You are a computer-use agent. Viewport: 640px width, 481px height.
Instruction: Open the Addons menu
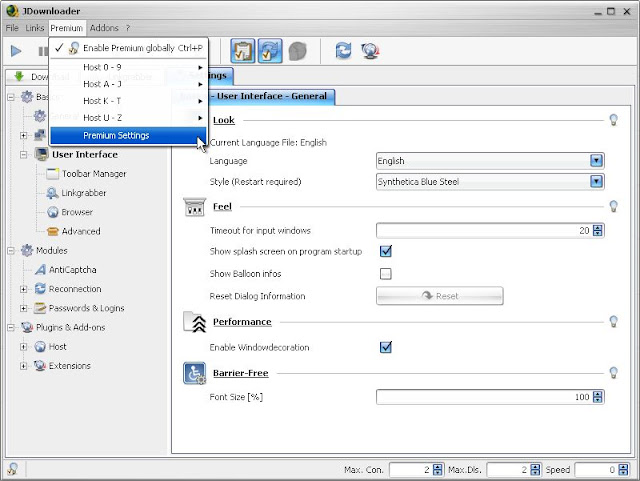coord(104,28)
